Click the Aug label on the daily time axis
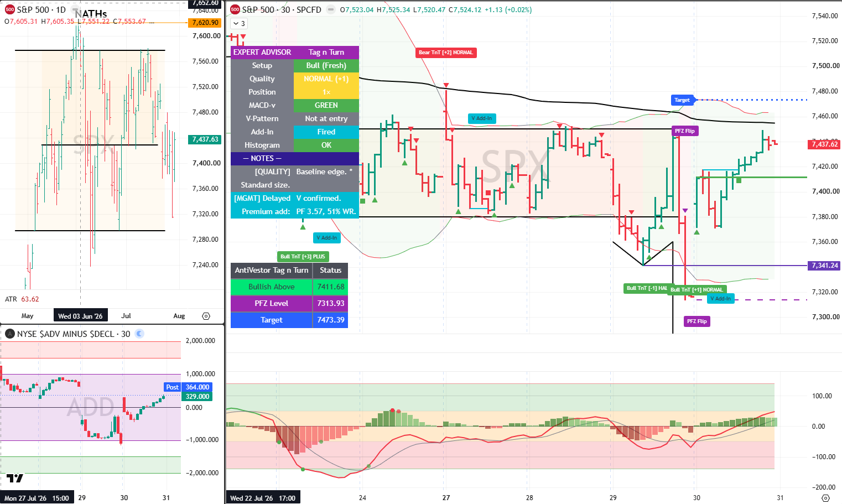The image size is (842, 504). point(179,316)
